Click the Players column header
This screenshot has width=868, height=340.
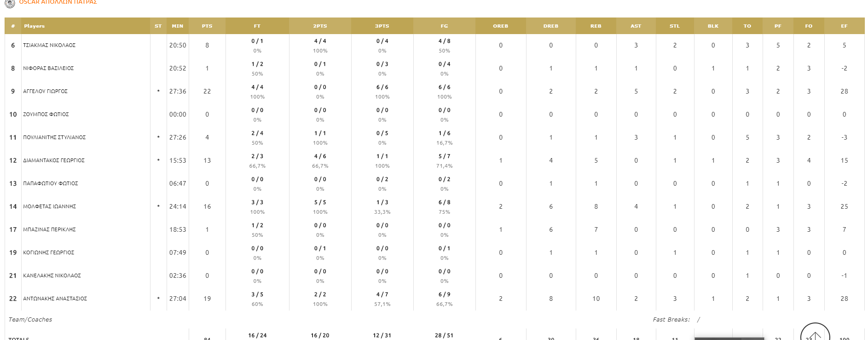pyautogui.click(x=35, y=26)
